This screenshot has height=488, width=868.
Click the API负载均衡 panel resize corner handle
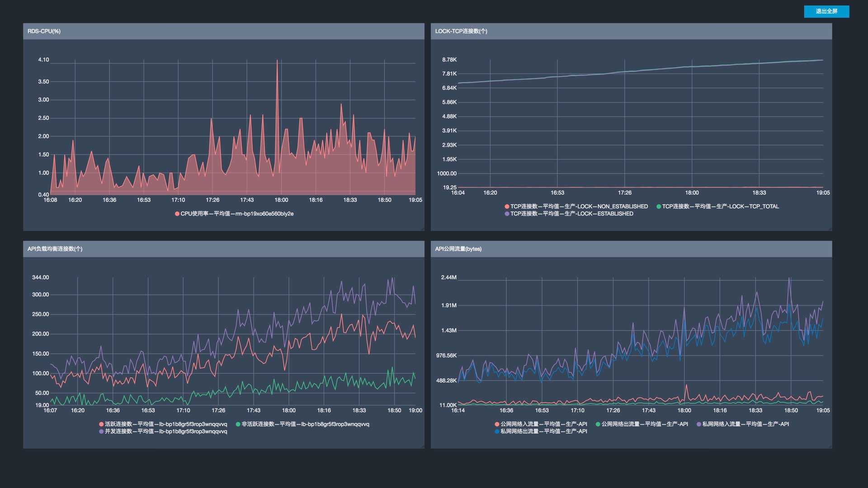[422, 446]
